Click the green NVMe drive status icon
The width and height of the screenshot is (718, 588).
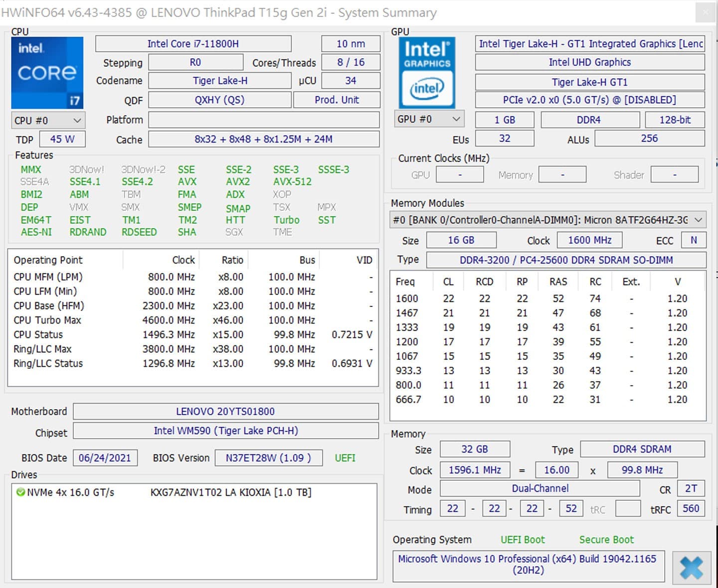point(20,492)
